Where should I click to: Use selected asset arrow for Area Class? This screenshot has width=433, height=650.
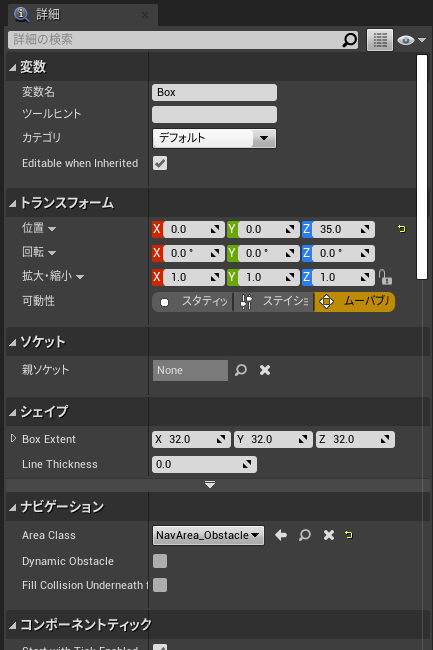[281, 535]
